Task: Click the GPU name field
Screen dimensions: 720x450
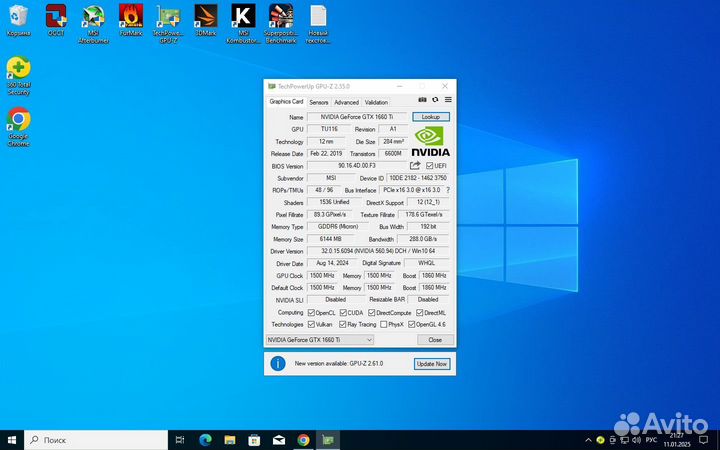Action: (357, 117)
